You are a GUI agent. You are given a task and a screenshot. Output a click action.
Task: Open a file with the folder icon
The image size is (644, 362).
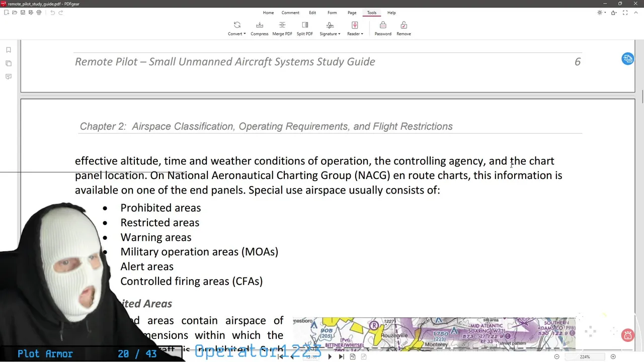[15, 13]
